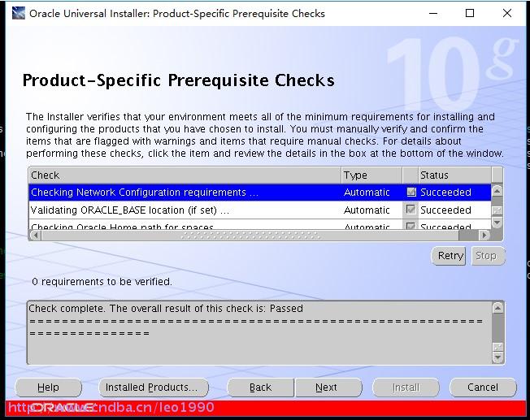Screen dimensions: 530x420
Task: Proceed with the Next button
Action: pos(328,388)
